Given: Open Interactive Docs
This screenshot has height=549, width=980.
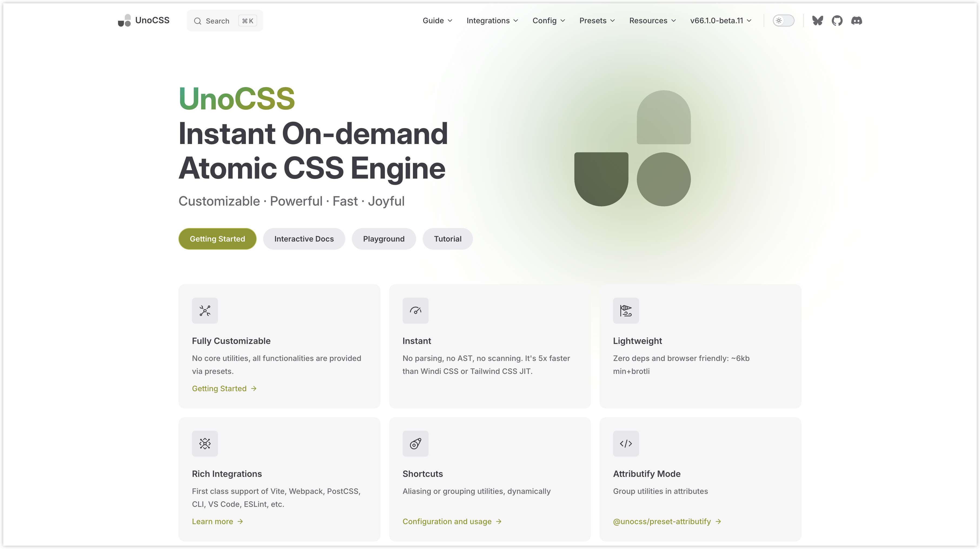Looking at the screenshot, I should 304,239.
